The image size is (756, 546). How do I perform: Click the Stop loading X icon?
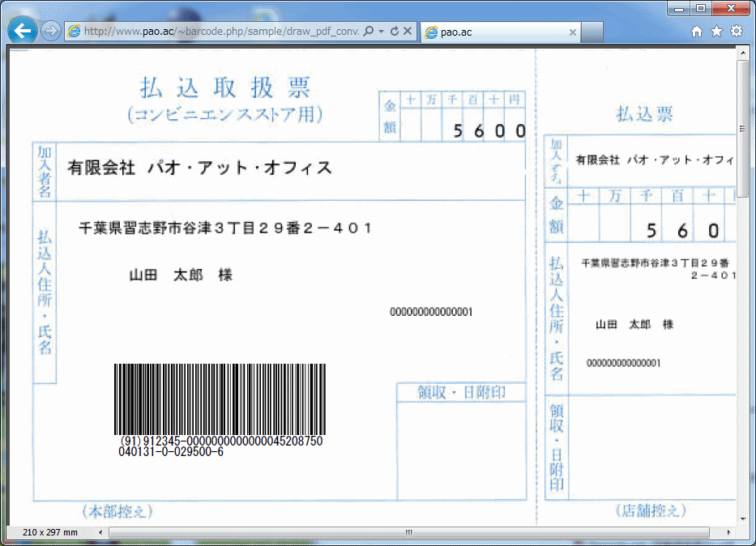[408, 32]
